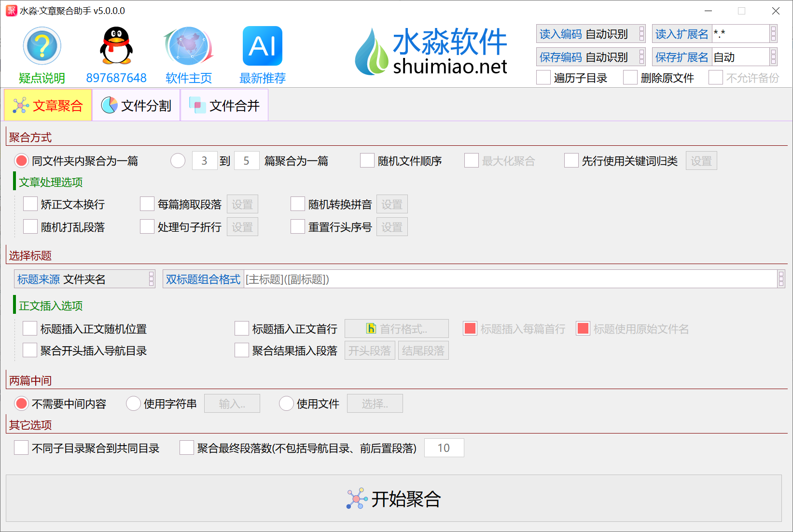The image size is (793, 532).
Task: Enable 随机打乱段落 checkbox
Action: [x=30, y=227]
